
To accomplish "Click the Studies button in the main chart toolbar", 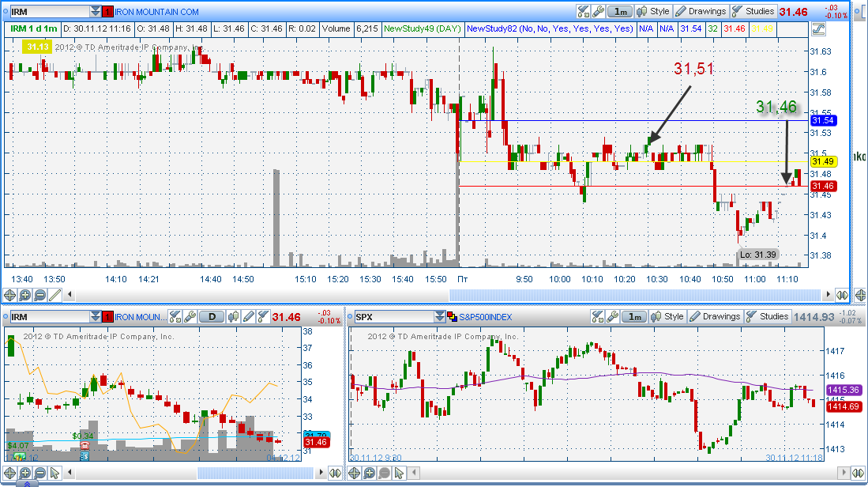I will click(x=753, y=11).
